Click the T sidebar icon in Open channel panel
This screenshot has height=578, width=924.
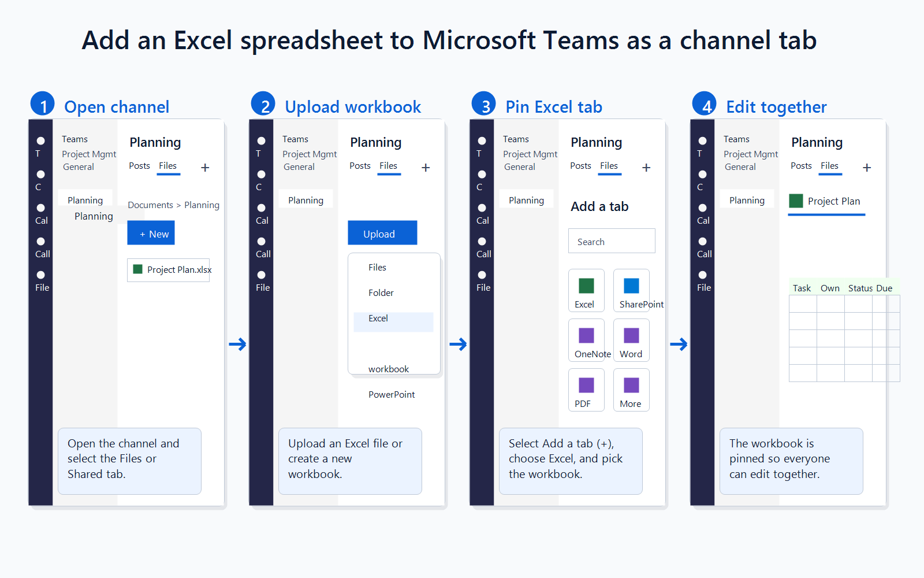tap(41, 141)
